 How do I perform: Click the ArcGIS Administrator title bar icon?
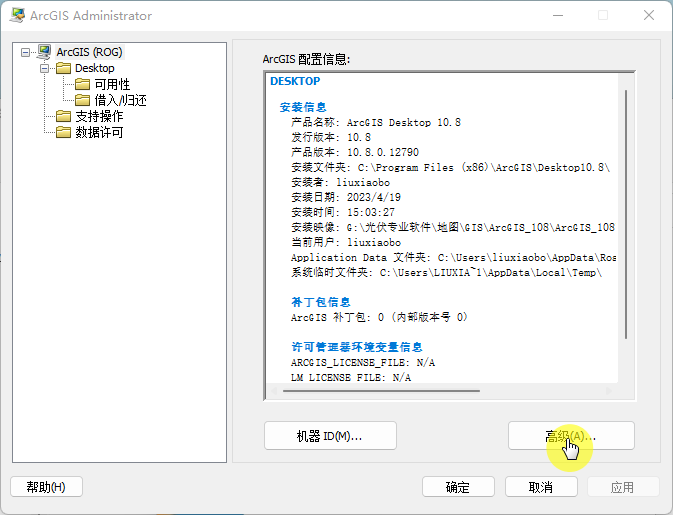(x=19, y=16)
